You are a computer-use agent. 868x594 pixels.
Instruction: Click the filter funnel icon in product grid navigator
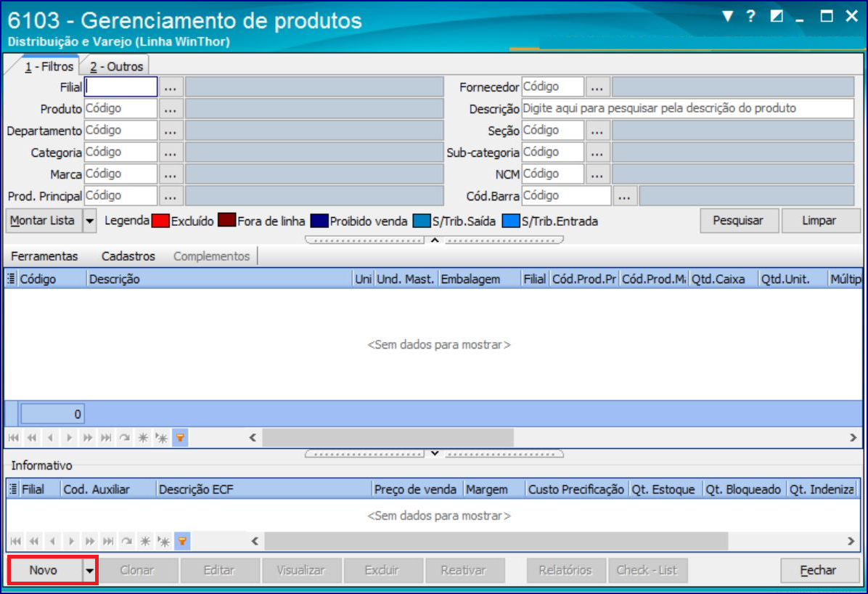tap(181, 438)
